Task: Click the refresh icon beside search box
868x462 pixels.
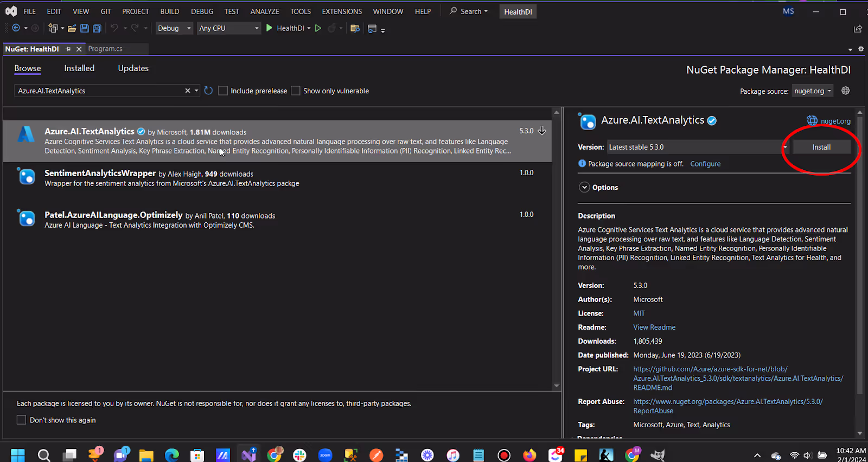Action: (x=208, y=91)
